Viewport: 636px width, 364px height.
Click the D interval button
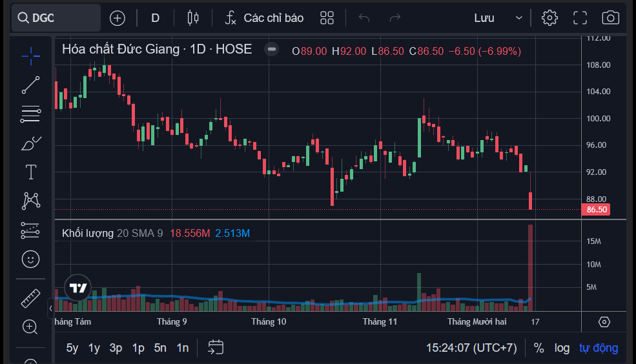tap(156, 18)
